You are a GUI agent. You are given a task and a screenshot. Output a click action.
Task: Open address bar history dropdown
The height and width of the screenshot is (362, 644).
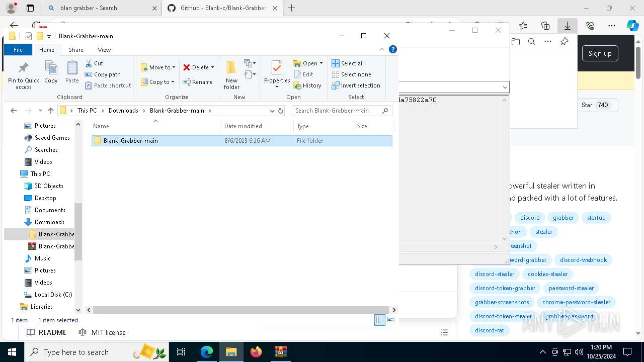[272, 111]
